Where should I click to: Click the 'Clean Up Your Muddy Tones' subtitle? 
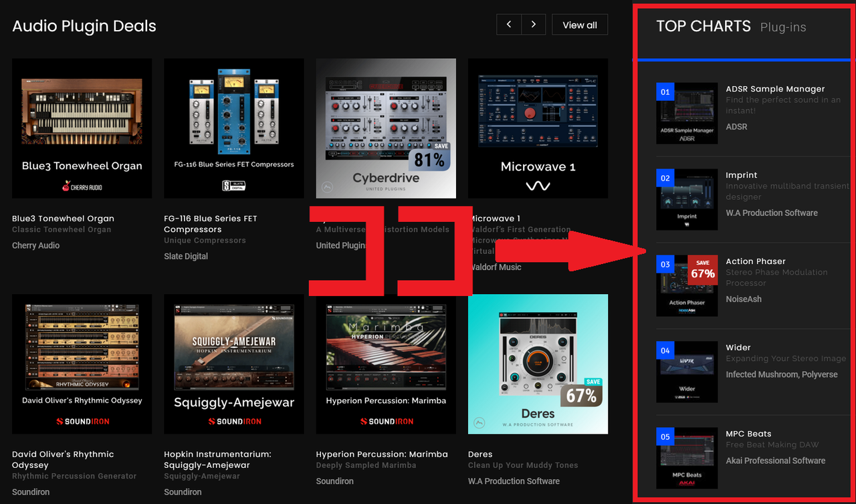(x=523, y=465)
